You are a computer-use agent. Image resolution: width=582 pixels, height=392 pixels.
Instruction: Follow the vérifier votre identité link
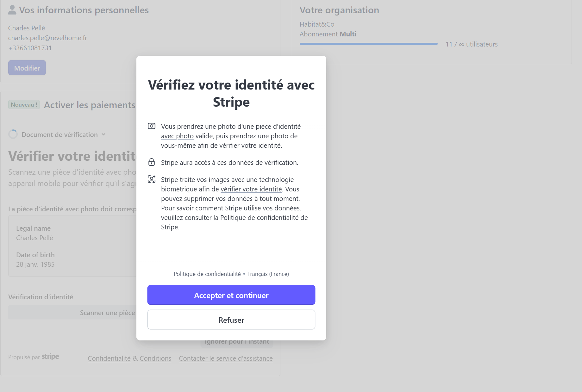(x=251, y=189)
